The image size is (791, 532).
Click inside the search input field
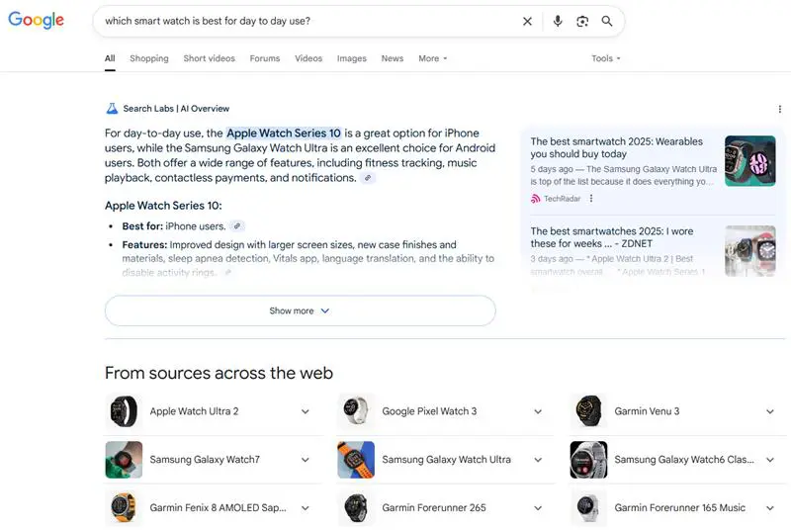coord(308,21)
